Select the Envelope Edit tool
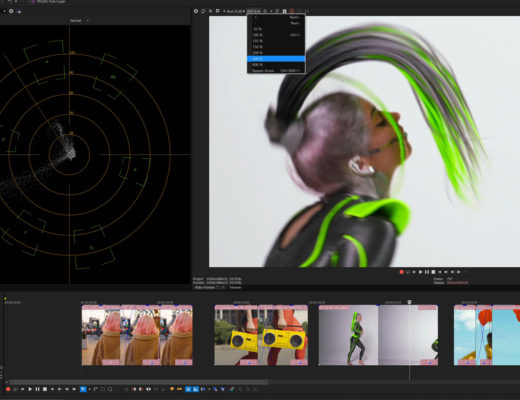Screen dimensions: 520x400 click(x=95, y=389)
